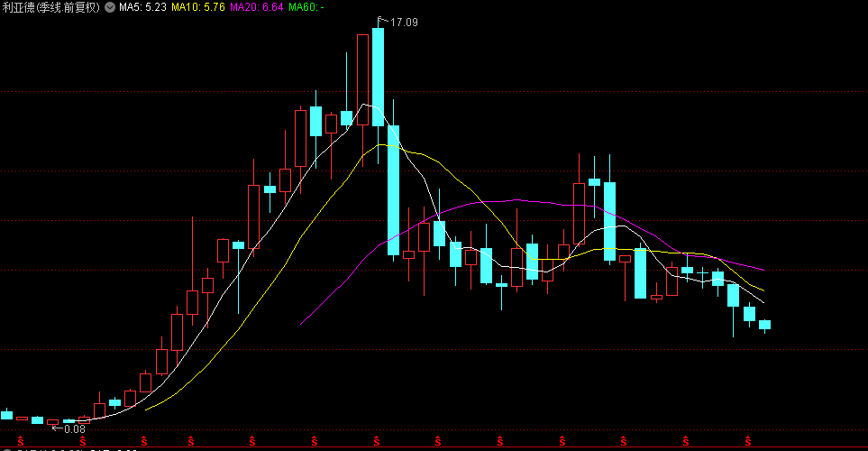This screenshot has height=451, width=868.
Task: Click the S marker beneath the 17.09 peak candle
Action: [377, 442]
